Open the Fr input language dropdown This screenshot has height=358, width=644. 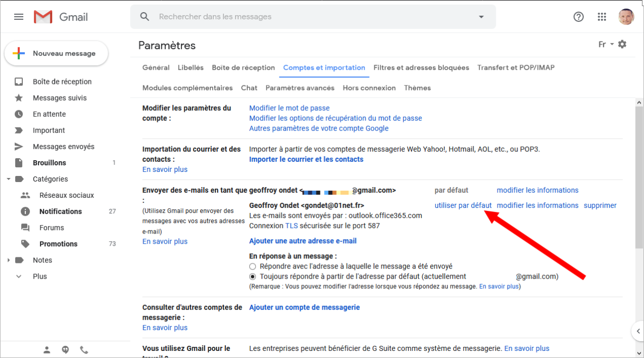coord(605,44)
